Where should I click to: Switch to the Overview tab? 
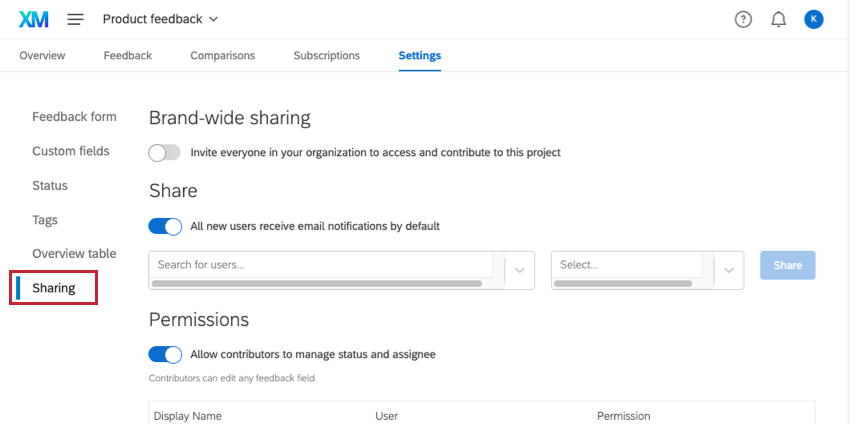click(42, 55)
